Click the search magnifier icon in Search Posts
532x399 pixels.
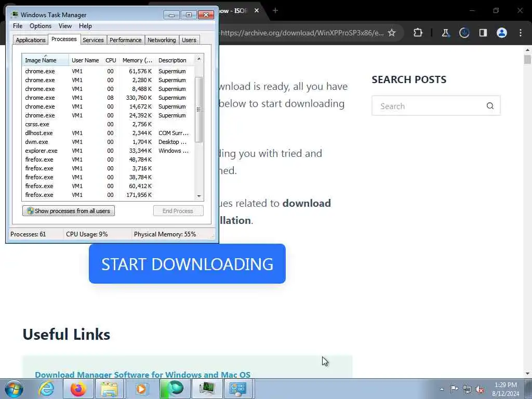pos(490,106)
